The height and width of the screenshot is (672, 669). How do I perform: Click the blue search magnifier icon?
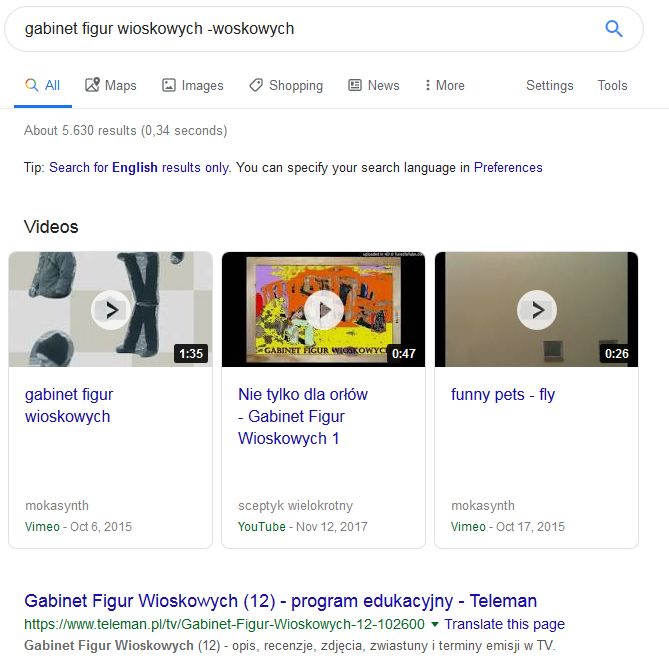pos(613,29)
